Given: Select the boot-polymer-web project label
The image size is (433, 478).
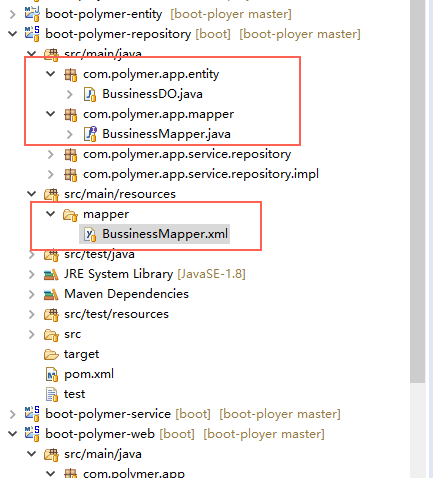Looking at the screenshot, I should 100,434.
